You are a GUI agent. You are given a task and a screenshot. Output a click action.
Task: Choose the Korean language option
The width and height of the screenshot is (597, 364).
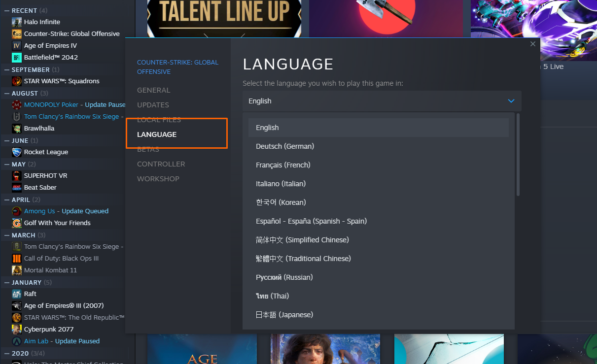point(379,202)
